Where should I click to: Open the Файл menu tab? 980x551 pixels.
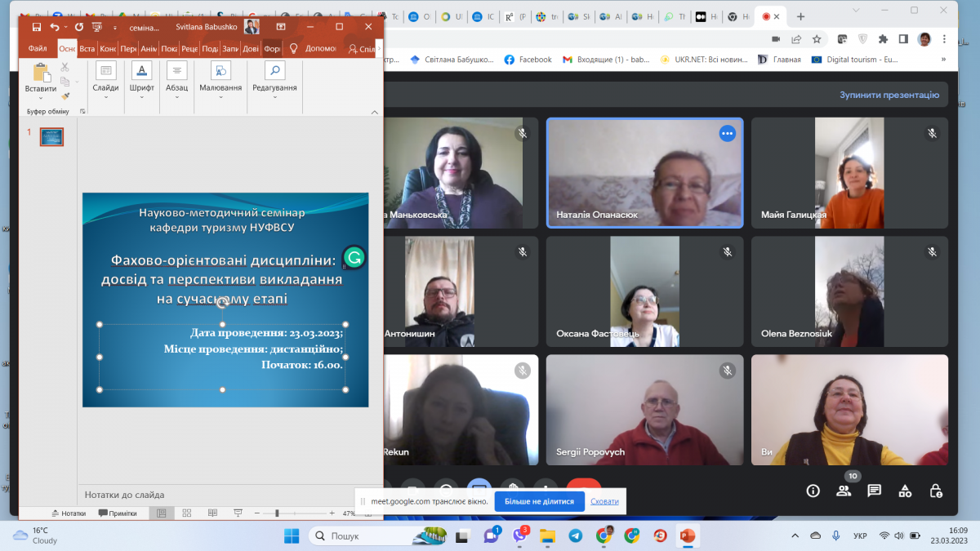point(38,48)
